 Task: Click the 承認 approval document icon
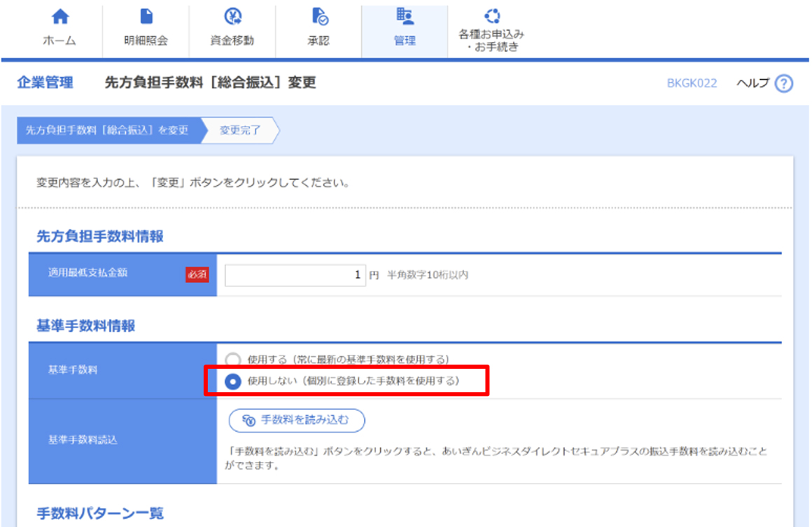[318, 17]
